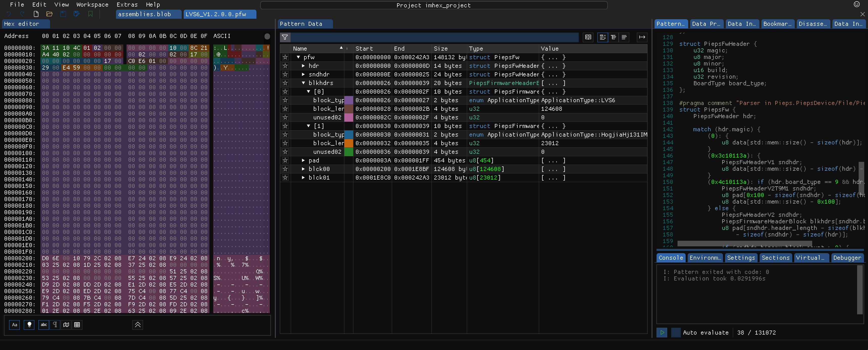
Task: Favorite the blck00 row star
Action: coord(285,169)
